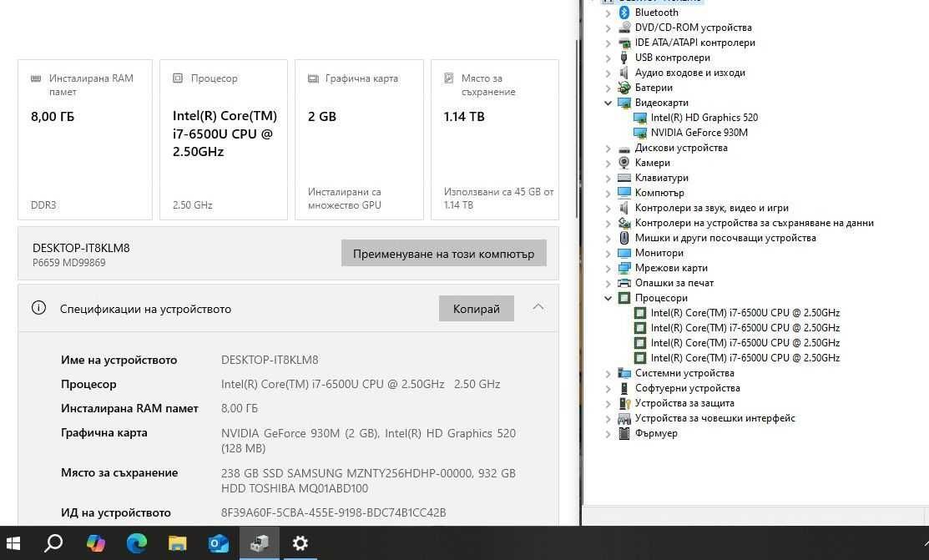
Task: Collapse the Процесори node
Action: coord(608,298)
